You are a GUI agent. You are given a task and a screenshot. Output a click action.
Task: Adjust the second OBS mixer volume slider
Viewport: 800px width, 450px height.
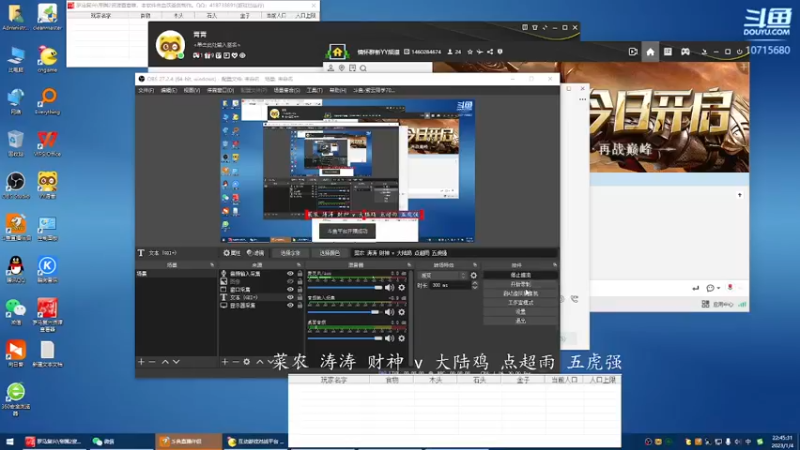click(x=345, y=312)
